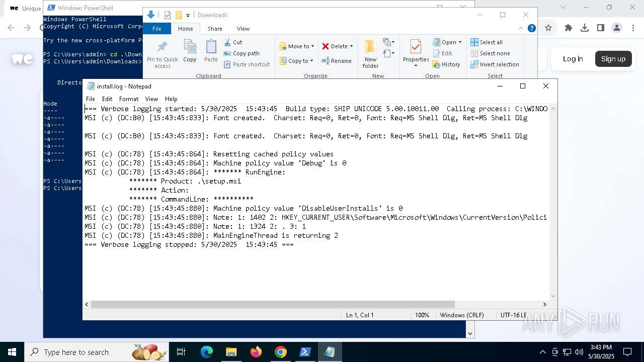This screenshot has width=644, height=362.
Task: Expand the Delete dropdown arrow
Action: click(x=351, y=46)
